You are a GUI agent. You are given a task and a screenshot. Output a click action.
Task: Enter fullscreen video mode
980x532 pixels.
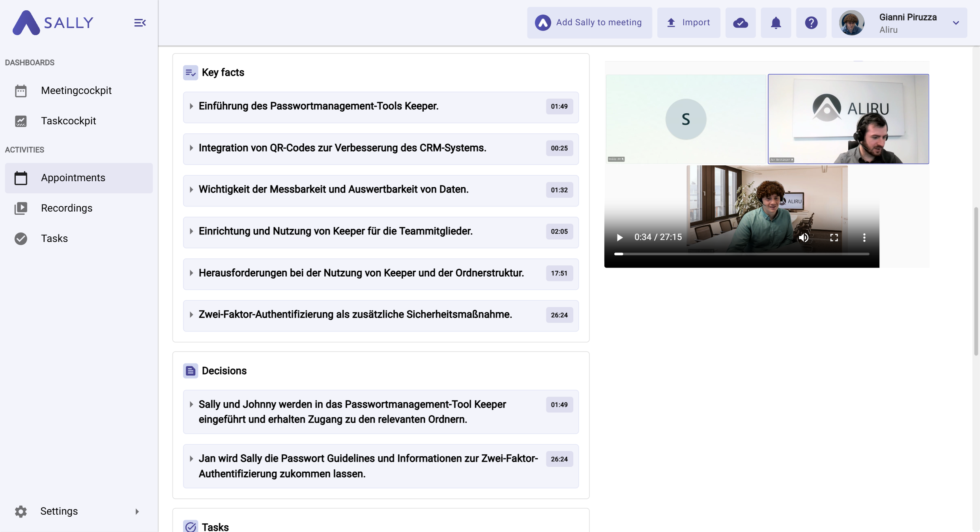834,238
